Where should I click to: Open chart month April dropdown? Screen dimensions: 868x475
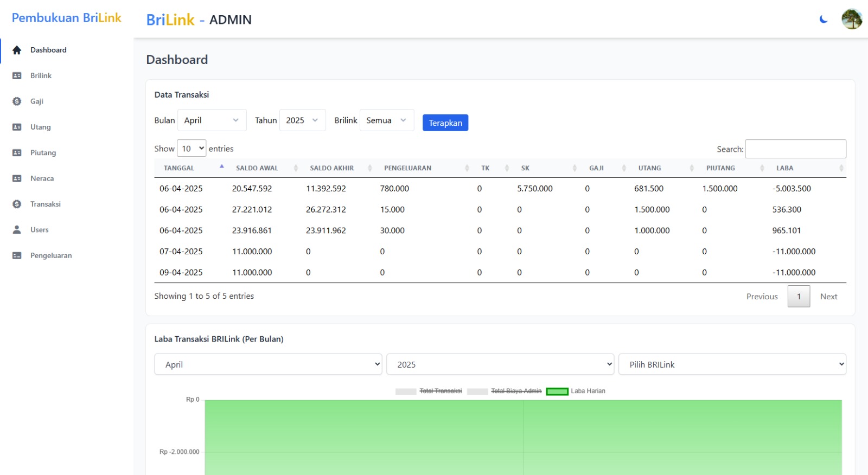[268, 364]
